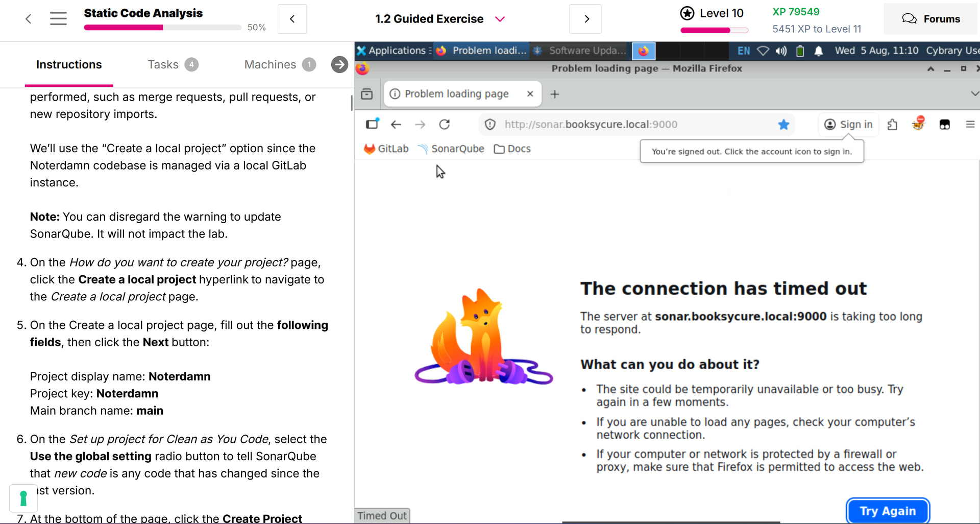Click the 'Main branch name: main' line

point(97,411)
